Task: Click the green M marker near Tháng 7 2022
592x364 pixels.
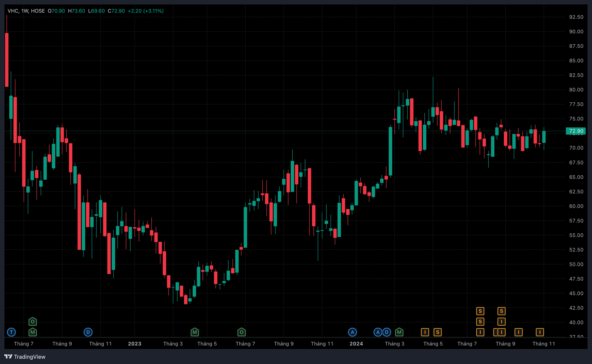Action: pos(33,332)
